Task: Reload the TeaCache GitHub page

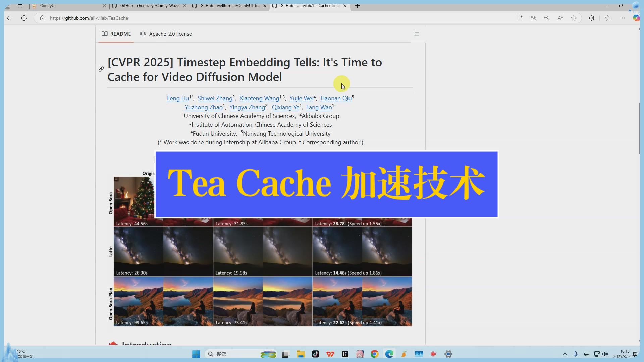Action: coord(24,18)
